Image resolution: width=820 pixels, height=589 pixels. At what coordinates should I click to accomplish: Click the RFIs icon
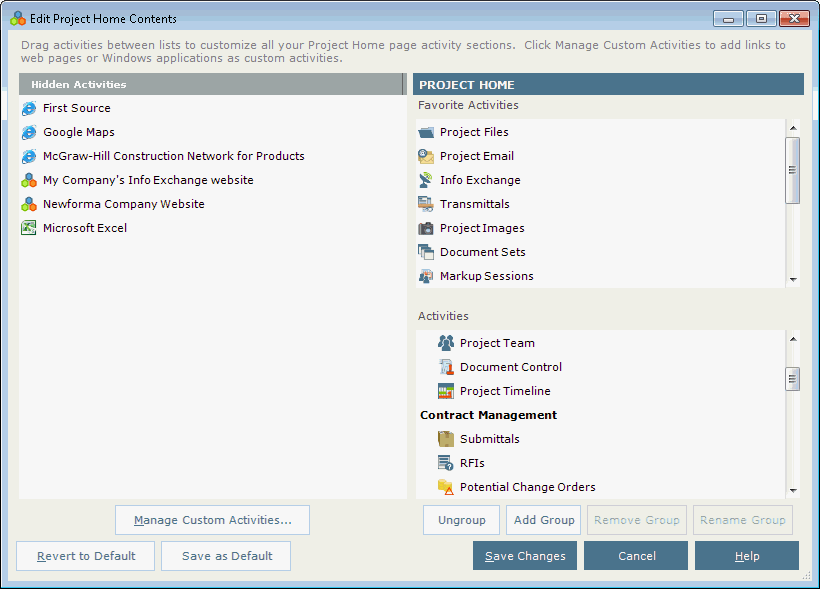click(446, 463)
